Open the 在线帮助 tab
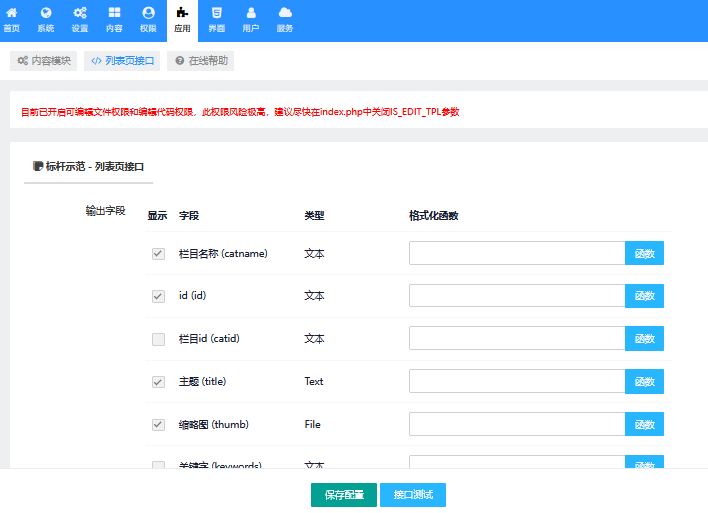The image size is (708, 513). coord(201,61)
